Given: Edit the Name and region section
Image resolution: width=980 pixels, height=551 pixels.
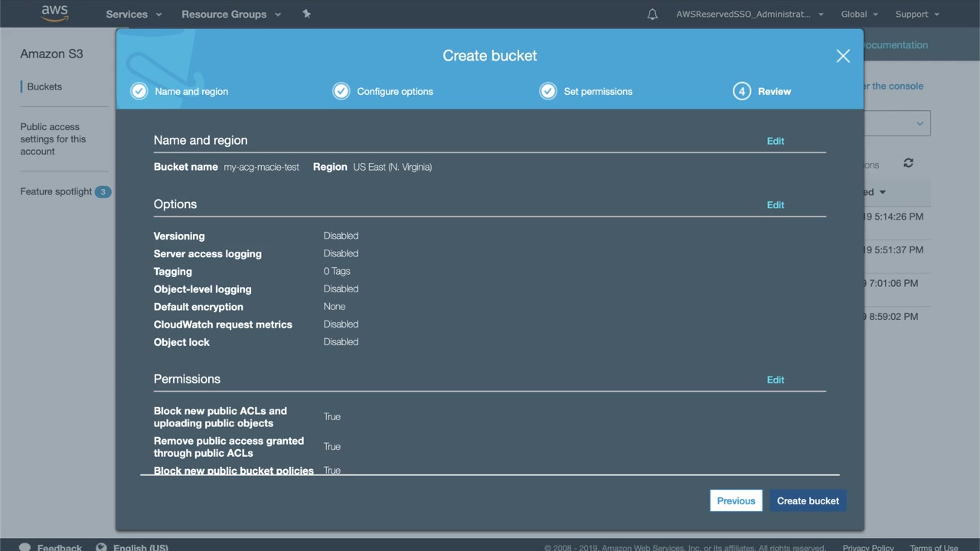Looking at the screenshot, I should coord(776,141).
